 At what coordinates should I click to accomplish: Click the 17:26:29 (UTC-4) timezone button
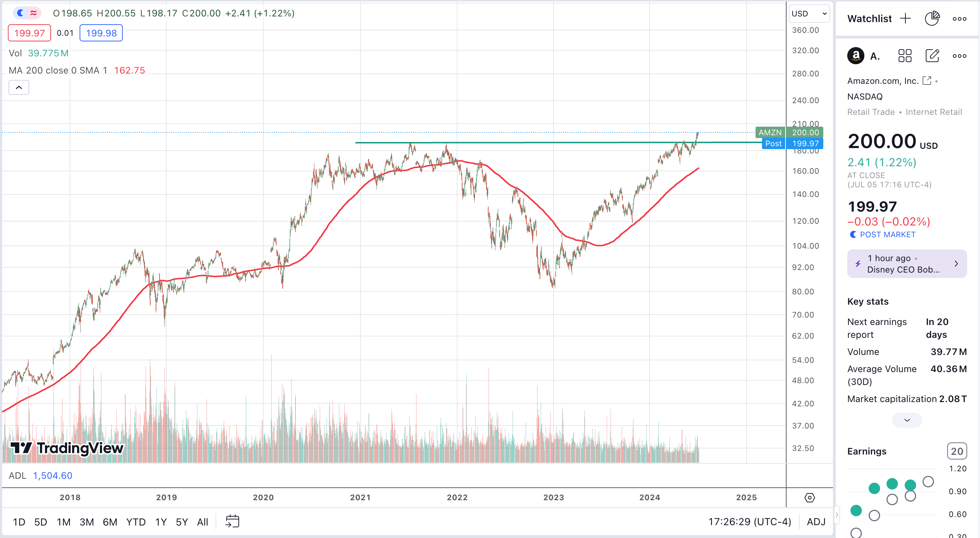749,522
